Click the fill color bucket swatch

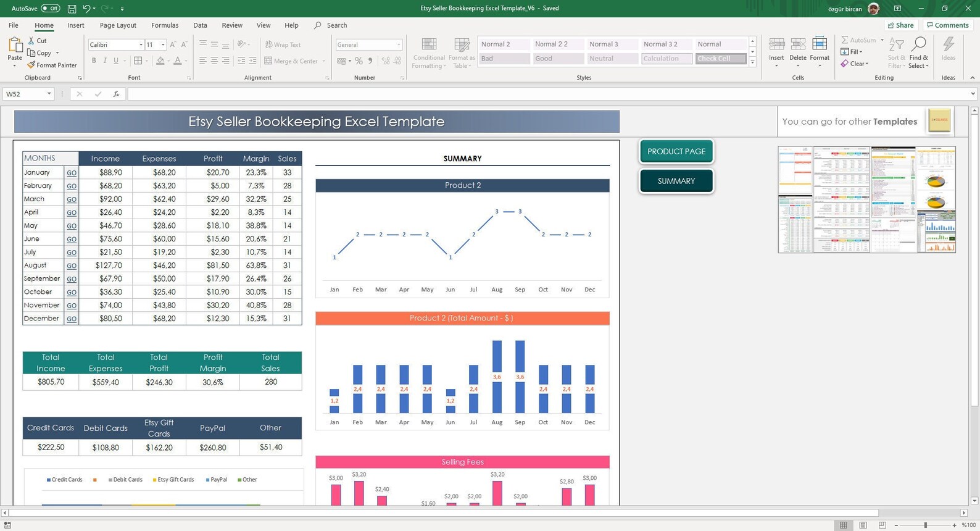[x=160, y=61]
